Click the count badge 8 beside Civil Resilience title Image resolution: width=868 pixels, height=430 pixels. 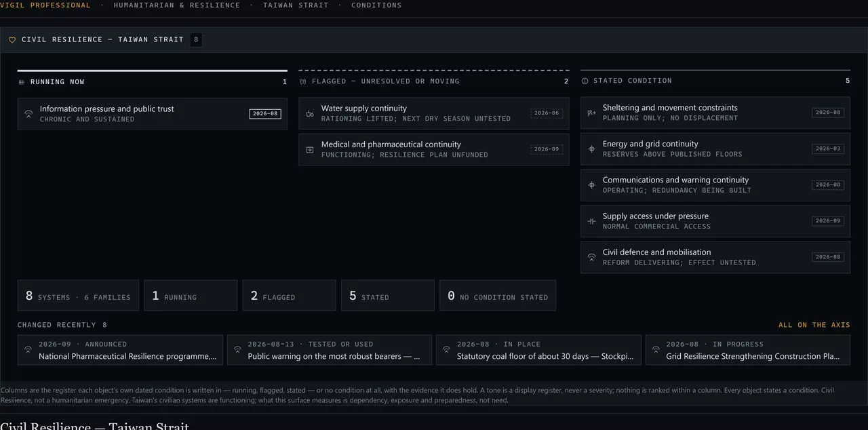pyautogui.click(x=196, y=39)
